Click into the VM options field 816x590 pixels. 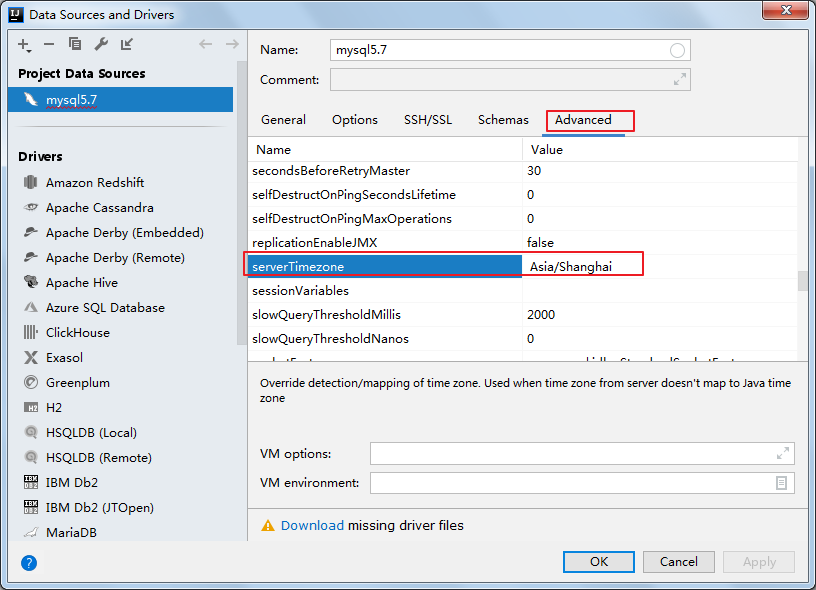point(582,453)
